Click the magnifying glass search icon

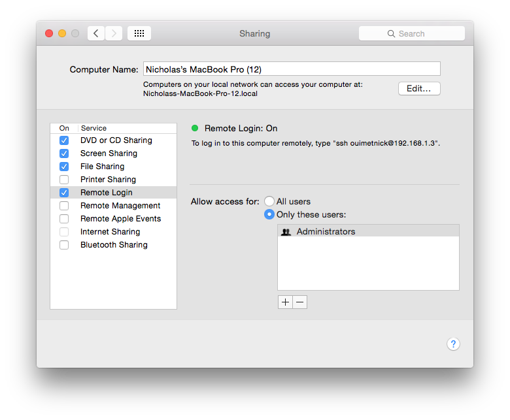tap(391, 34)
